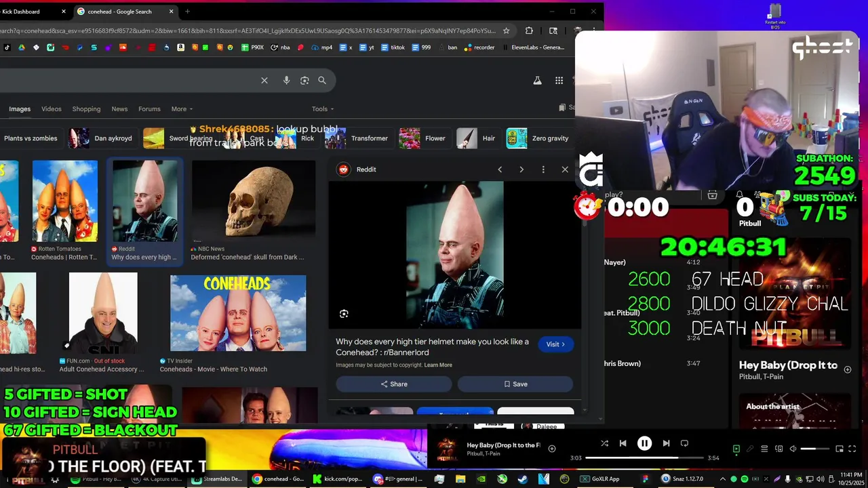This screenshot has width=868, height=488.
Task: Switch to Images search tab
Action: [20, 109]
